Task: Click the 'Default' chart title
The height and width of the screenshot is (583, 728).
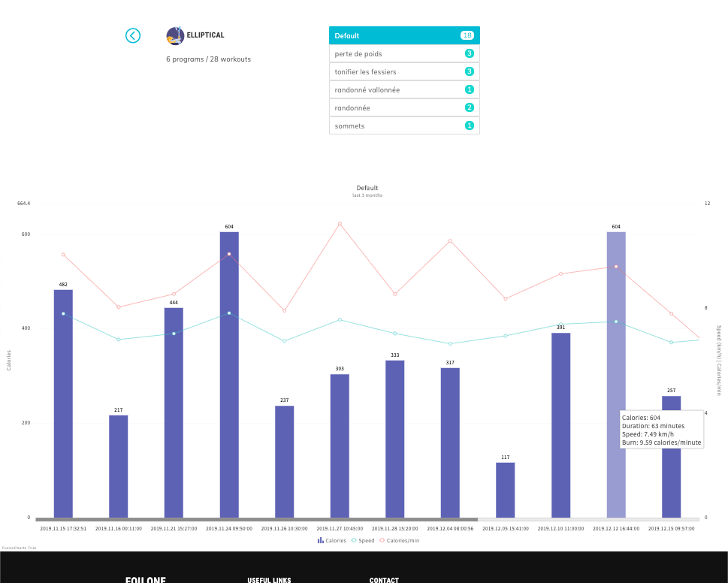Action: [x=367, y=188]
